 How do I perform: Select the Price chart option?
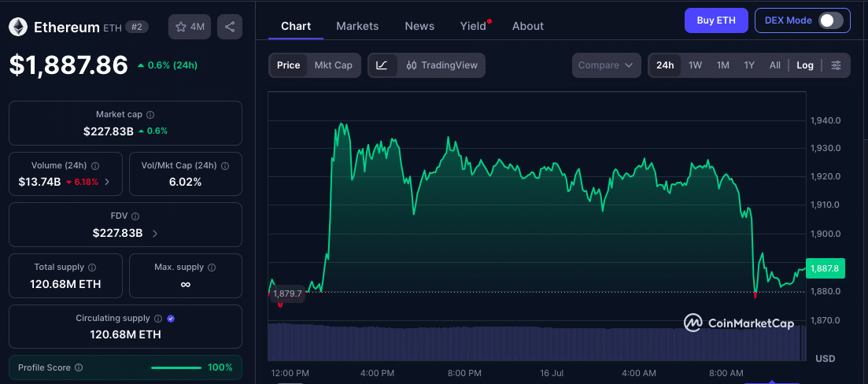[x=288, y=65]
